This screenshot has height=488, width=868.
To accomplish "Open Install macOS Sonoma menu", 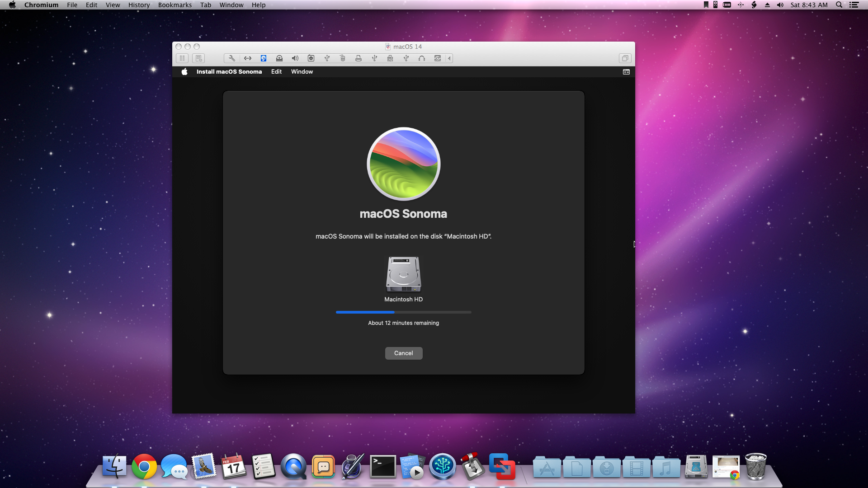I will [229, 72].
